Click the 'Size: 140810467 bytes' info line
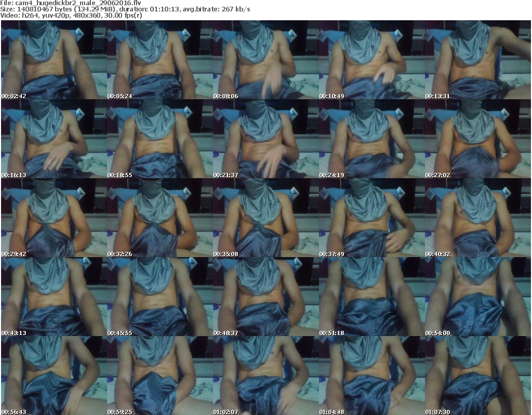Viewport: 532px width, 415px height. pyautogui.click(x=125, y=9)
